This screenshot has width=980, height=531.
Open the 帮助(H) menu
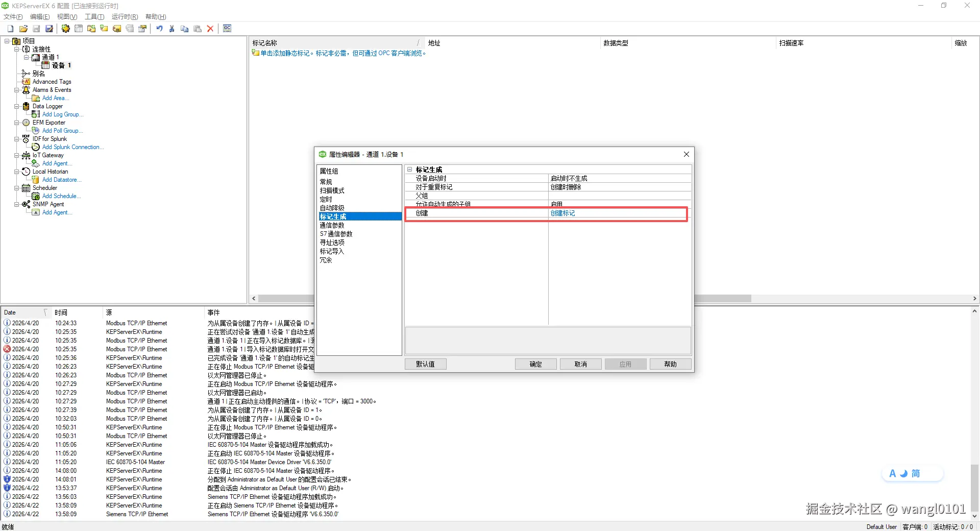point(156,17)
